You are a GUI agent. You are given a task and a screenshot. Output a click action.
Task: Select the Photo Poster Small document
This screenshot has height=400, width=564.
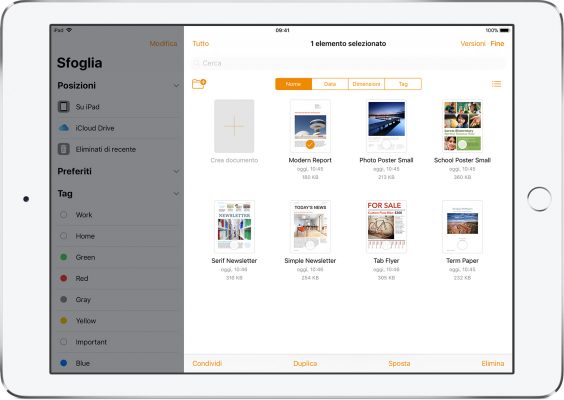pos(386,126)
